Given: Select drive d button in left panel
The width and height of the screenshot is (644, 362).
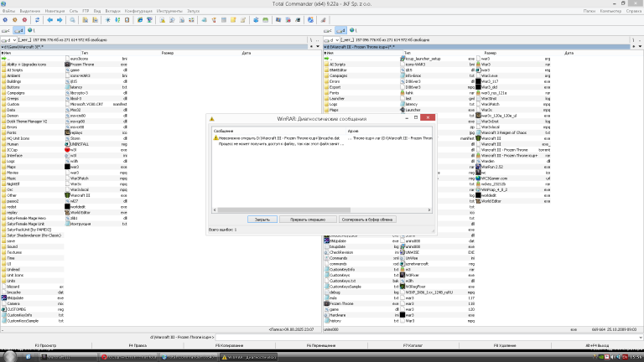Looking at the screenshot, I should tap(19, 30).
